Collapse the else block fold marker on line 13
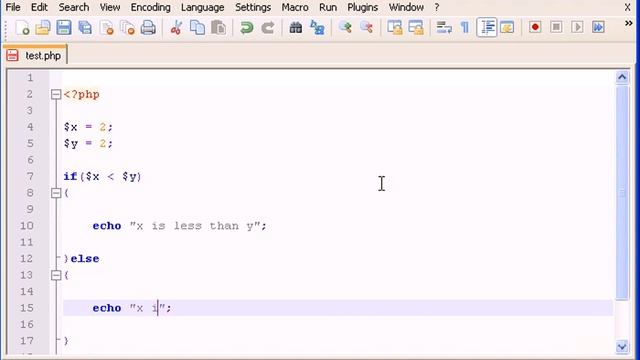640x360 pixels. [x=56, y=275]
